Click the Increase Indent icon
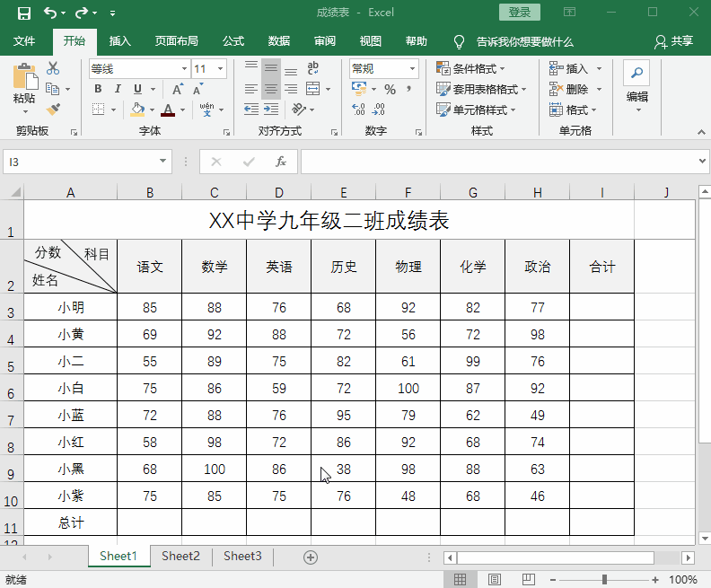 click(x=271, y=109)
